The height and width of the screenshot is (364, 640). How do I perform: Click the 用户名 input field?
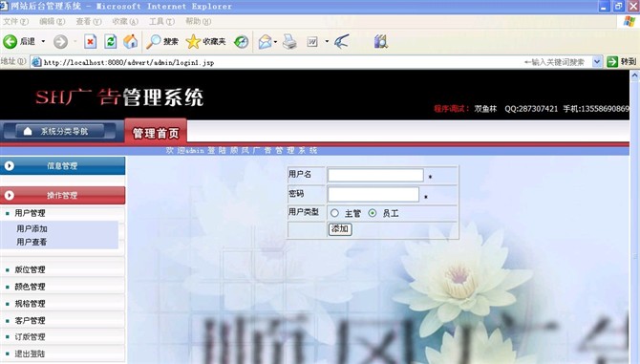(375, 175)
